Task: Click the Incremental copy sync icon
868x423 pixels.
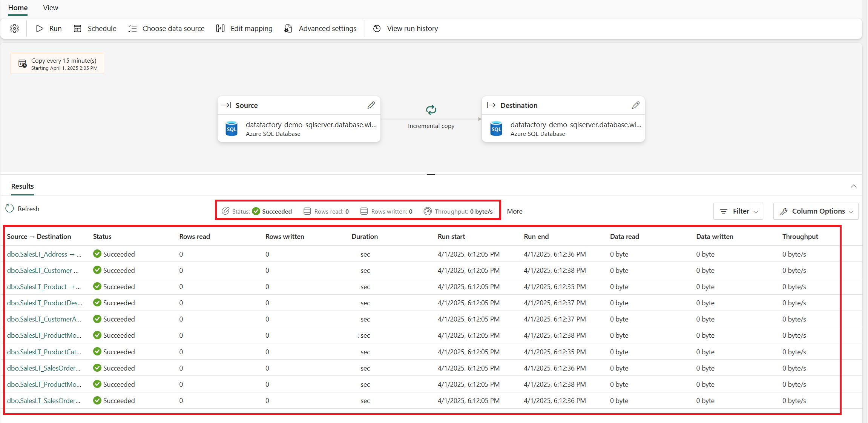Action: point(431,110)
